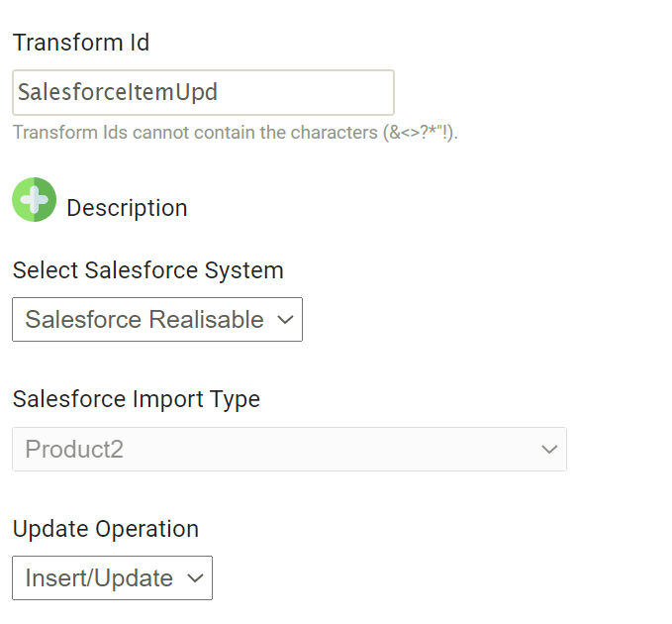
Task: Click the Transform Id label
Action: click(x=81, y=43)
